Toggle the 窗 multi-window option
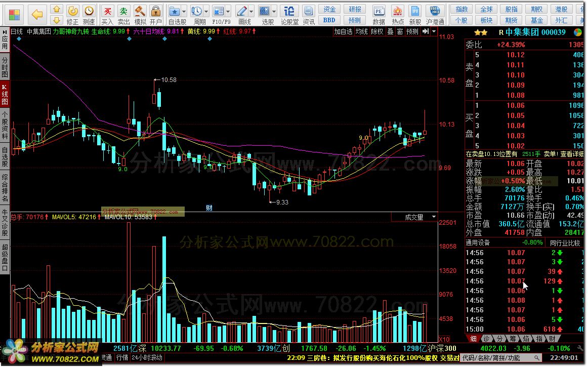The height and width of the screenshot is (367, 588). click(400, 31)
